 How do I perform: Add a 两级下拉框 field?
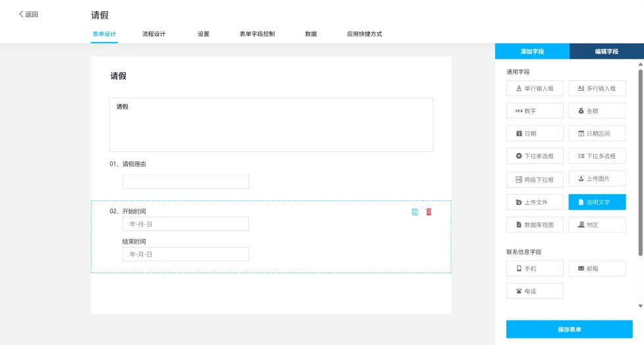click(x=535, y=180)
